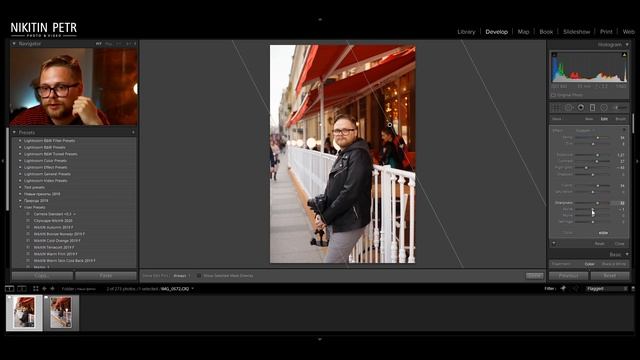640x360 pixels.
Task: Select the Crop Overlay grid tool
Action: (x=556, y=108)
